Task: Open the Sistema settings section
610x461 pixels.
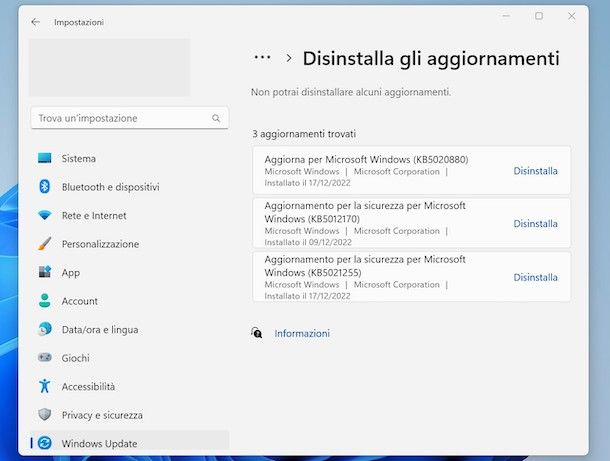Action: (130, 158)
